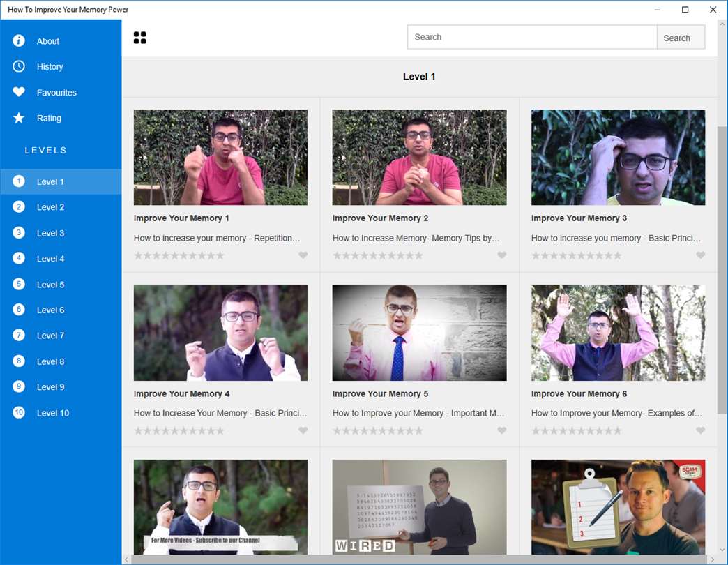Select Level 7 in the sidebar
Screen dimensions: 728x565
61,336
